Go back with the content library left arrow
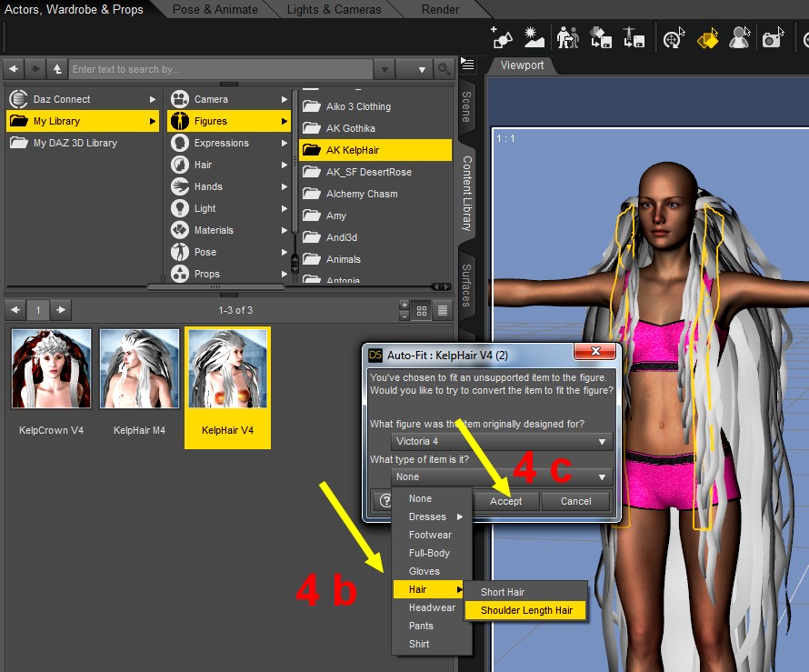The height and width of the screenshot is (672, 809). click(14, 68)
